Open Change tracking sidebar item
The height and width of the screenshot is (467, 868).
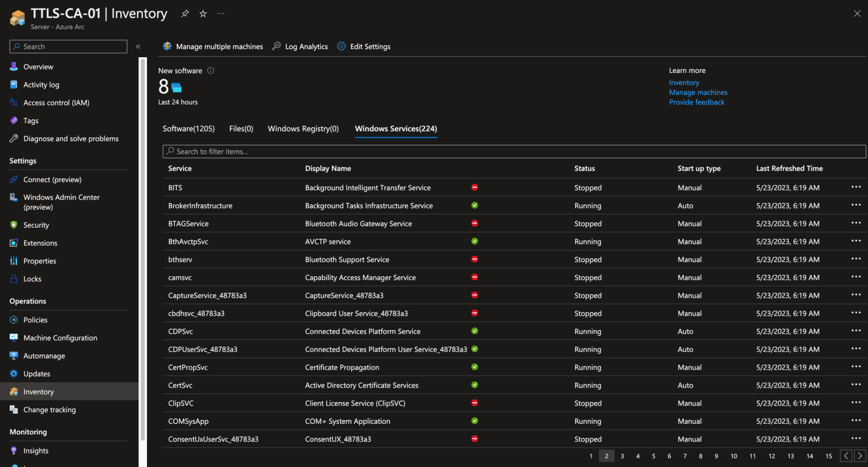49,410
